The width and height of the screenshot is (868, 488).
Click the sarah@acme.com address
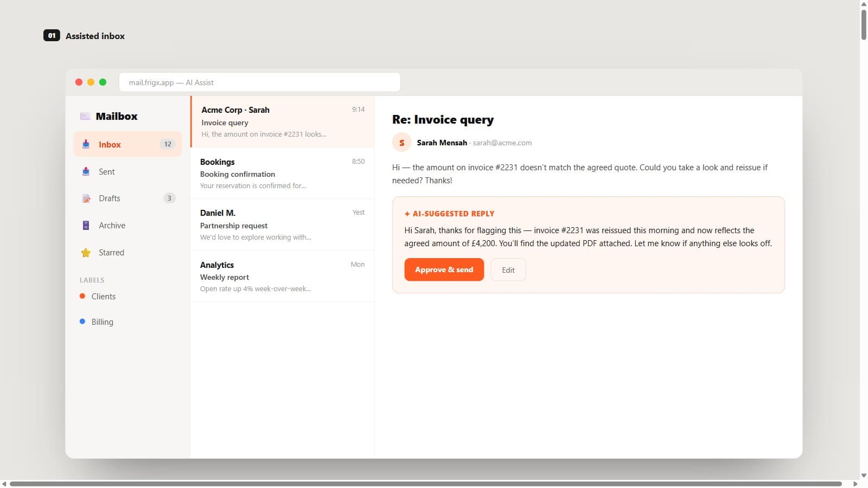pos(502,143)
